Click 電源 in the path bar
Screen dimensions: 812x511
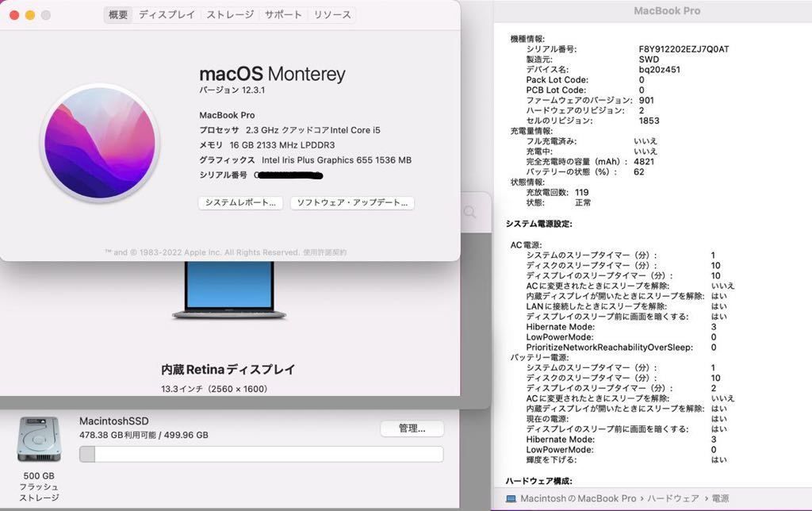point(720,498)
